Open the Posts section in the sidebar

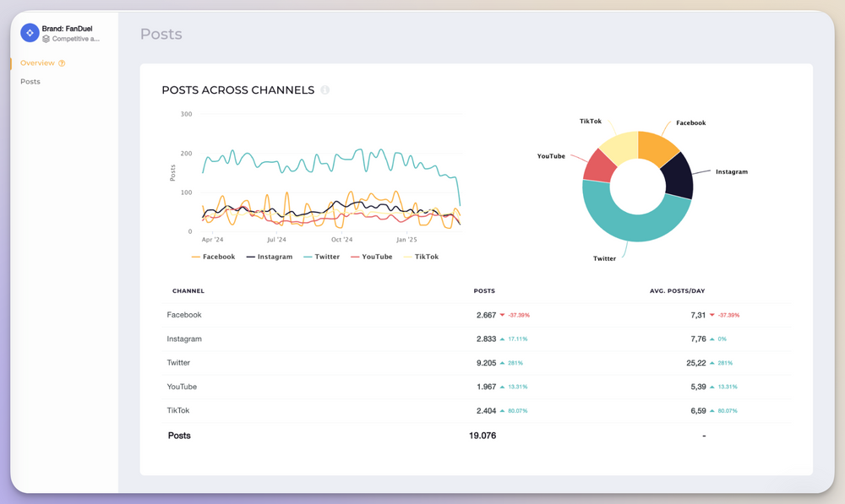[30, 81]
